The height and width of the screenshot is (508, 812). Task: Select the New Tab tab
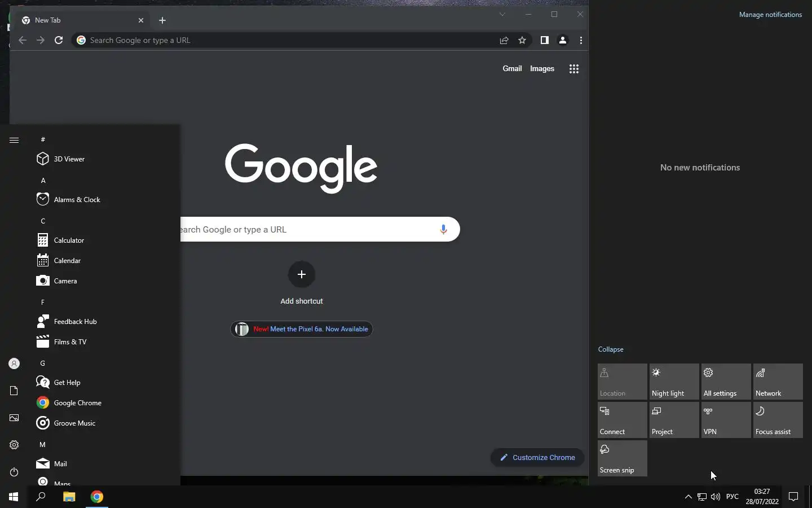coord(83,20)
